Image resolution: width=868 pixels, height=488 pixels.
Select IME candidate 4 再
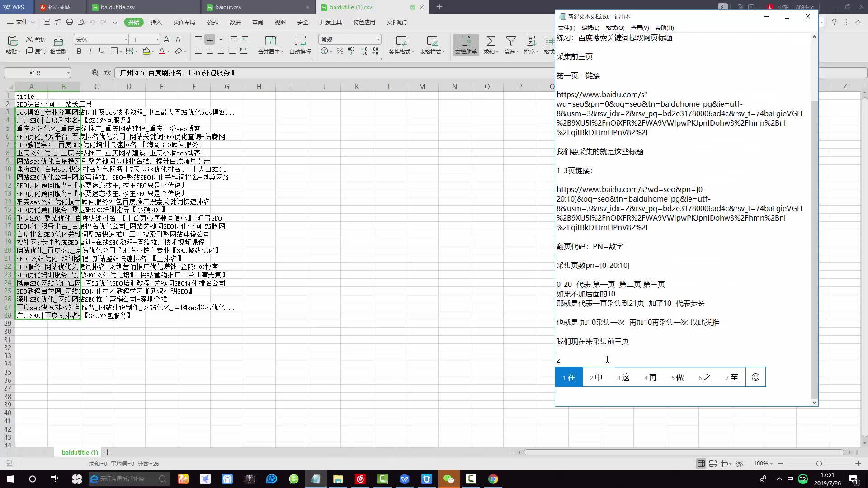651,377
